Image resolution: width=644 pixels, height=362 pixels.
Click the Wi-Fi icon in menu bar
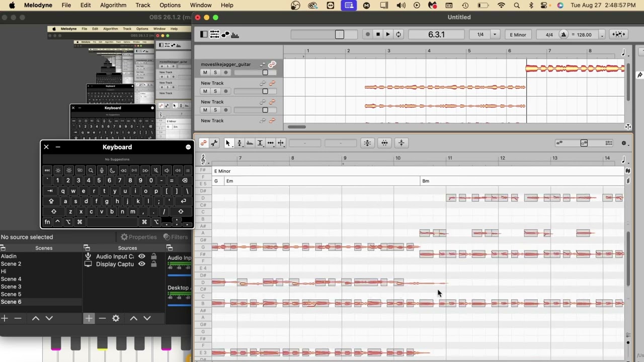point(501,5)
